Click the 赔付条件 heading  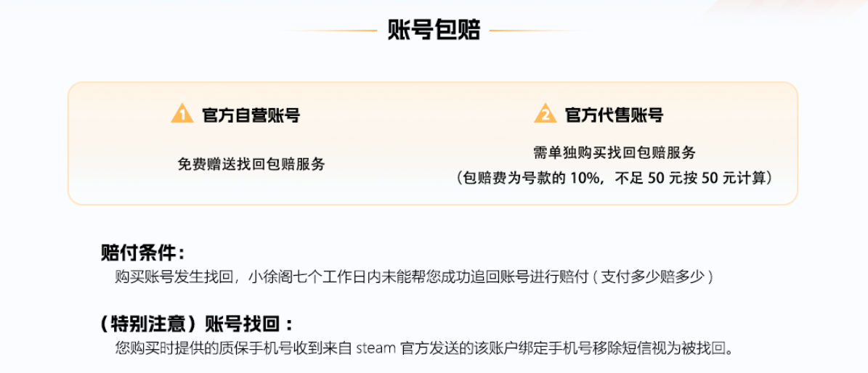[142, 253]
